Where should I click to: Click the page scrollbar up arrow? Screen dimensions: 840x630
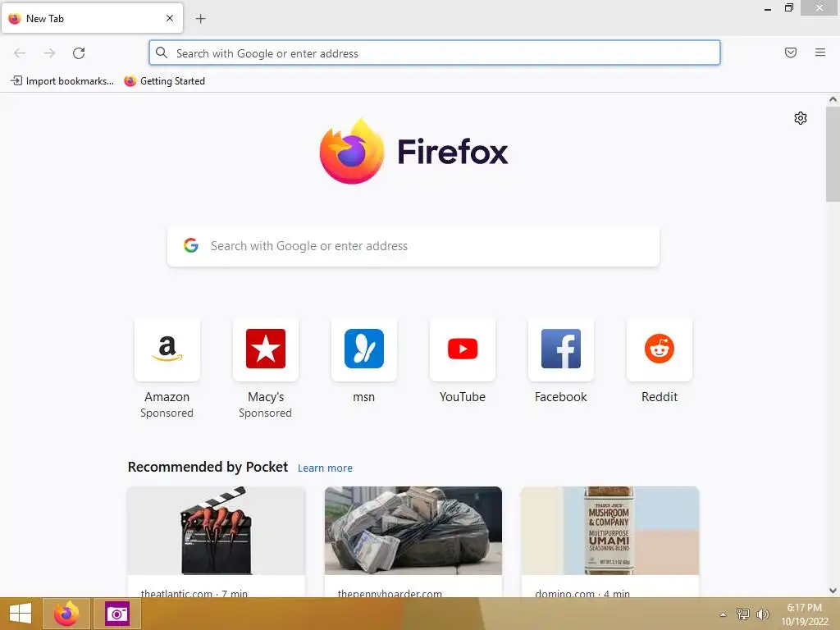(x=833, y=99)
